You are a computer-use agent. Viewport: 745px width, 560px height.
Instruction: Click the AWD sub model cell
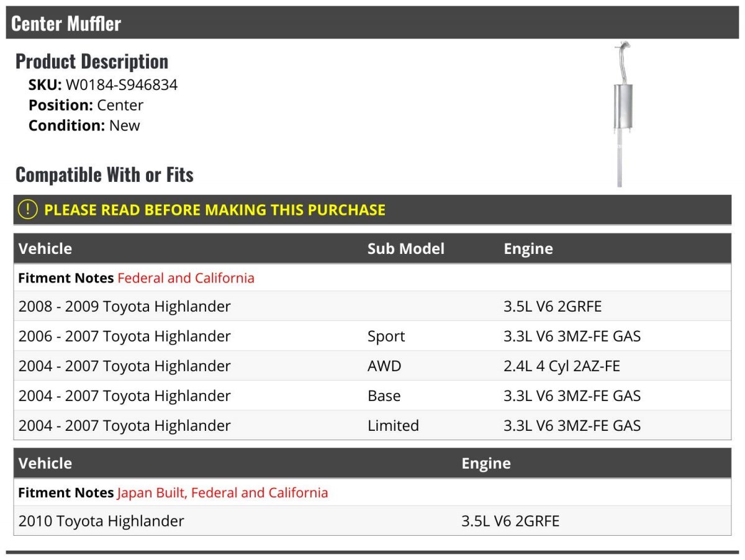tap(384, 366)
